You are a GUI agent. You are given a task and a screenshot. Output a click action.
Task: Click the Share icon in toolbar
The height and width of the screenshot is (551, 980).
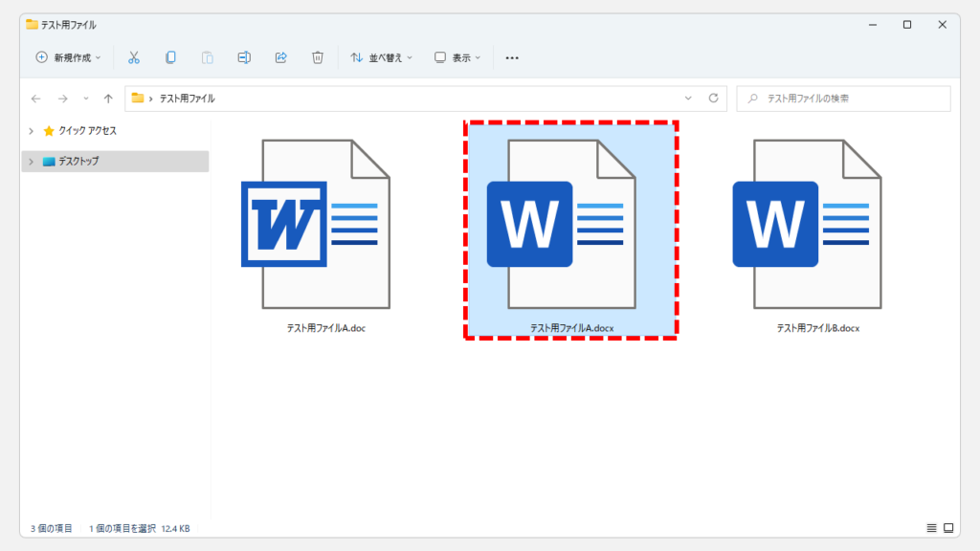[x=280, y=57]
